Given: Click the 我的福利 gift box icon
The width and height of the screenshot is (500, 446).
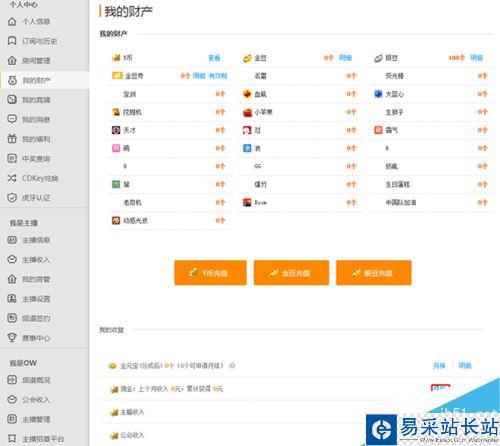Looking at the screenshot, I should (x=12, y=139).
